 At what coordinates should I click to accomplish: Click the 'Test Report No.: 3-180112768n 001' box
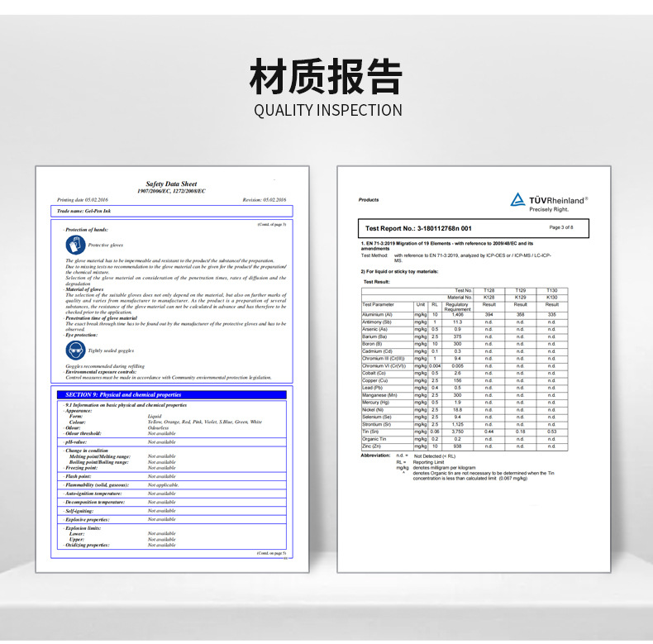pos(474,228)
